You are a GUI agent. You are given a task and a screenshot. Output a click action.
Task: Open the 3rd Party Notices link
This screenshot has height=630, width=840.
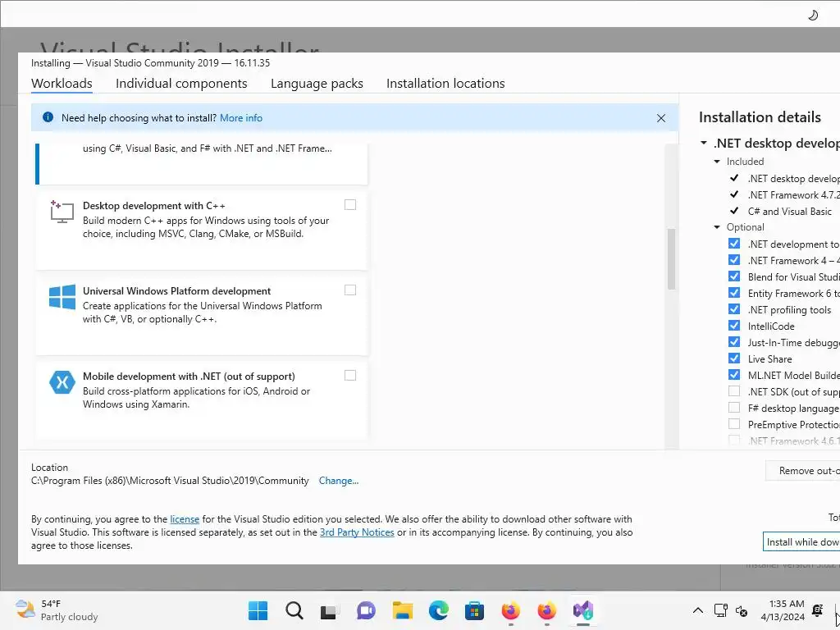(x=357, y=532)
